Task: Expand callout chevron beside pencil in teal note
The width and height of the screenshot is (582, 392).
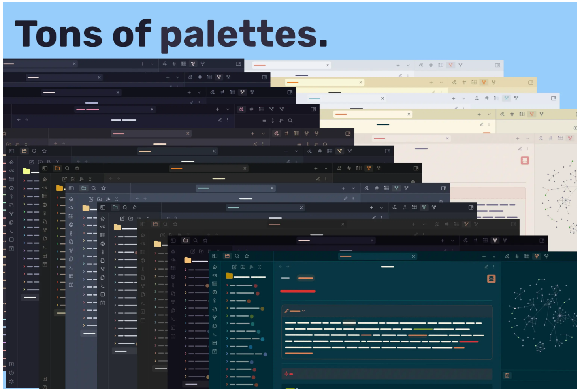Action: pyautogui.click(x=303, y=311)
